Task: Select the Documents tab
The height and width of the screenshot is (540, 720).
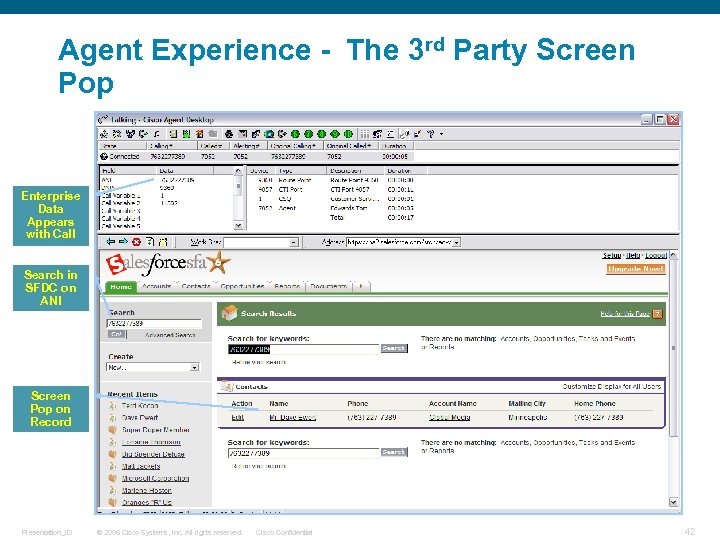Action: point(329,286)
